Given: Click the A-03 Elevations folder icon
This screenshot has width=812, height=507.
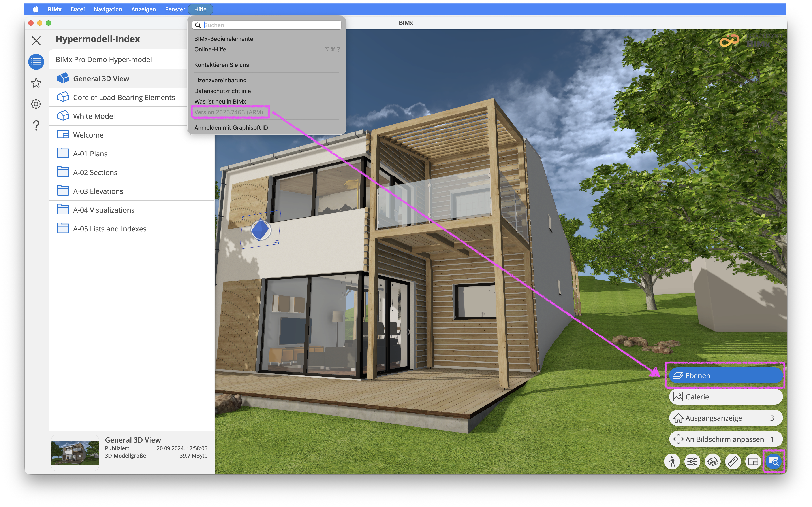Looking at the screenshot, I should (x=63, y=191).
